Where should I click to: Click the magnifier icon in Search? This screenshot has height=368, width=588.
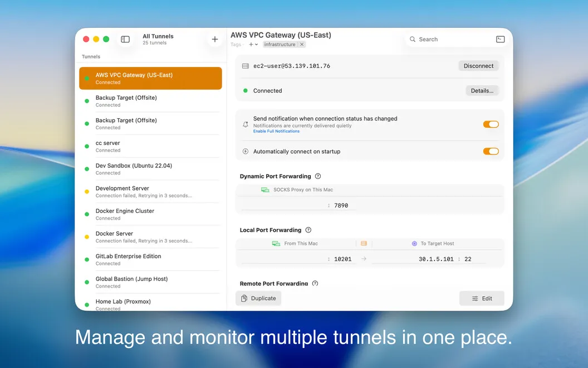click(413, 39)
